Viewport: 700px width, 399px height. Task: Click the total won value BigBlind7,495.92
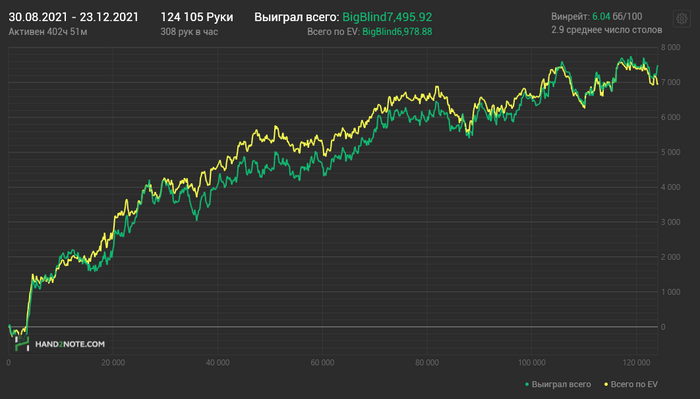(x=387, y=17)
